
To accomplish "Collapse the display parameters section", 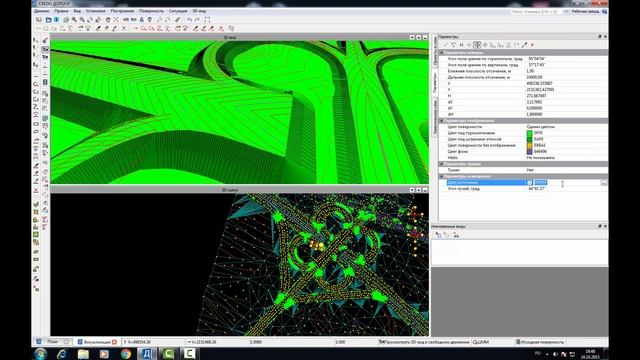I will [x=441, y=121].
